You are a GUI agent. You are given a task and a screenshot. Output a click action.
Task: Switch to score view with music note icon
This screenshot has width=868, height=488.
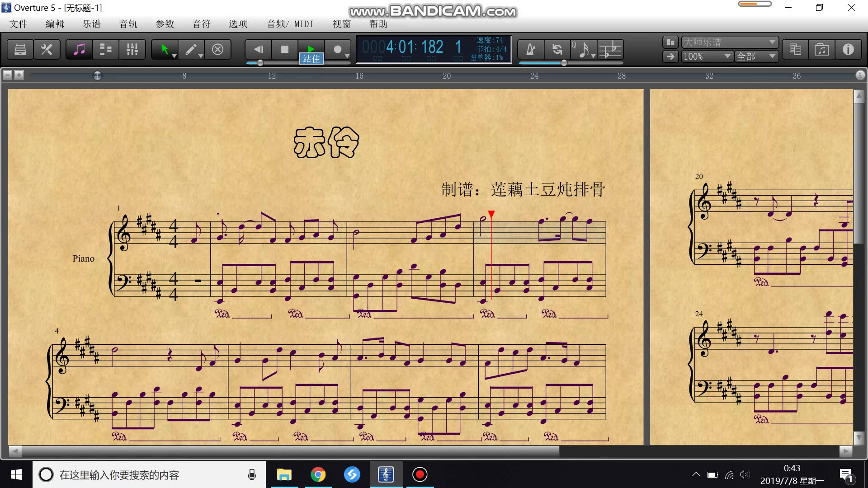point(79,49)
